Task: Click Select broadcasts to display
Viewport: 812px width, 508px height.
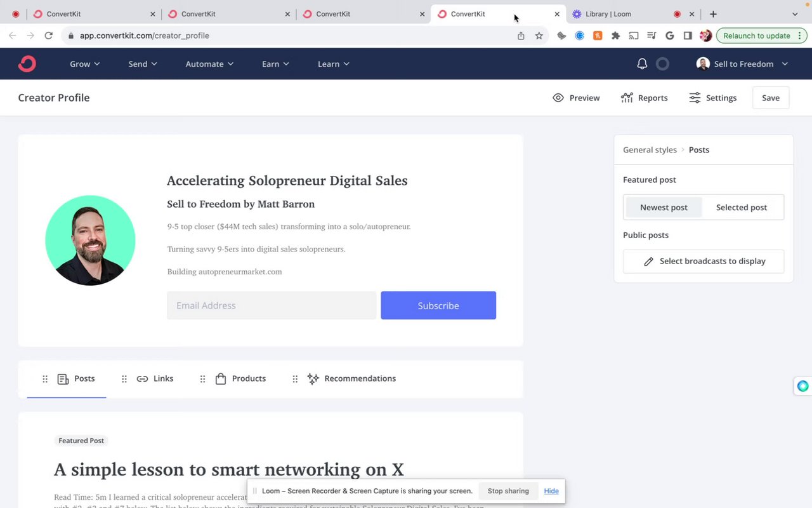Action: [x=704, y=262]
